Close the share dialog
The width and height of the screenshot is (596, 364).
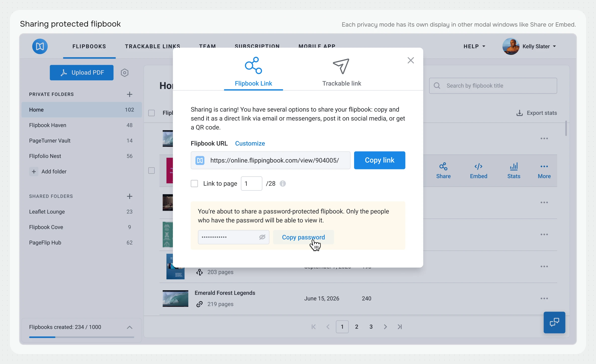[411, 60]
